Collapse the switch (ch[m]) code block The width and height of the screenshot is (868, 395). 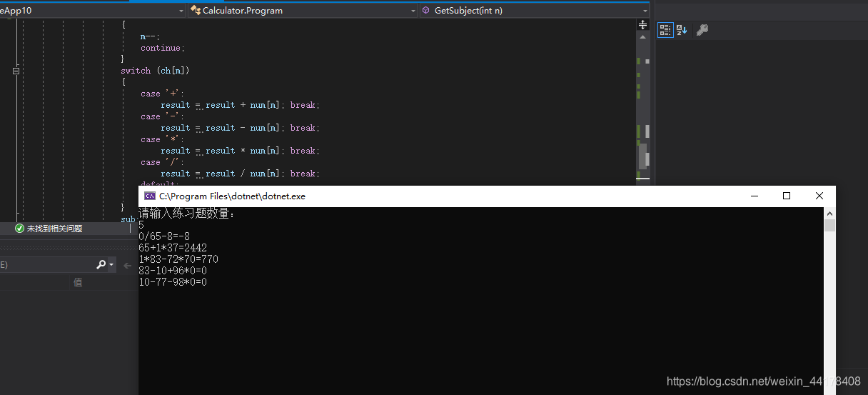[x=16, y=71]
